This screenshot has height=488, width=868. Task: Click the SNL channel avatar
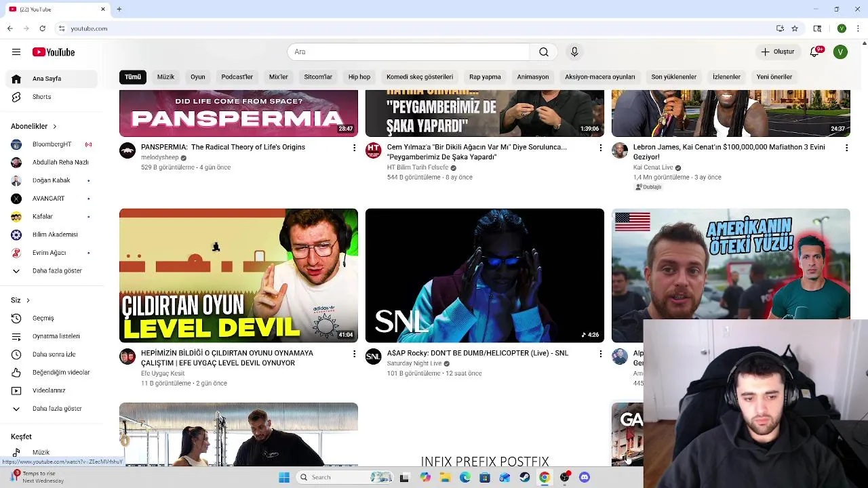(x=374, y=357)
